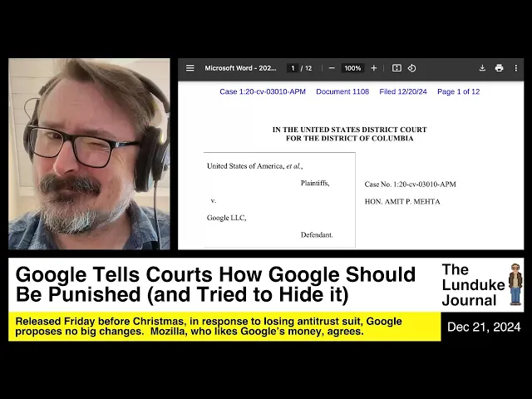The height and width of the screenshot is (399, 532).
Task: Click the 'Microsoft Word - 202...' document title
Action: pyautogui.click(x=240, y=68)
